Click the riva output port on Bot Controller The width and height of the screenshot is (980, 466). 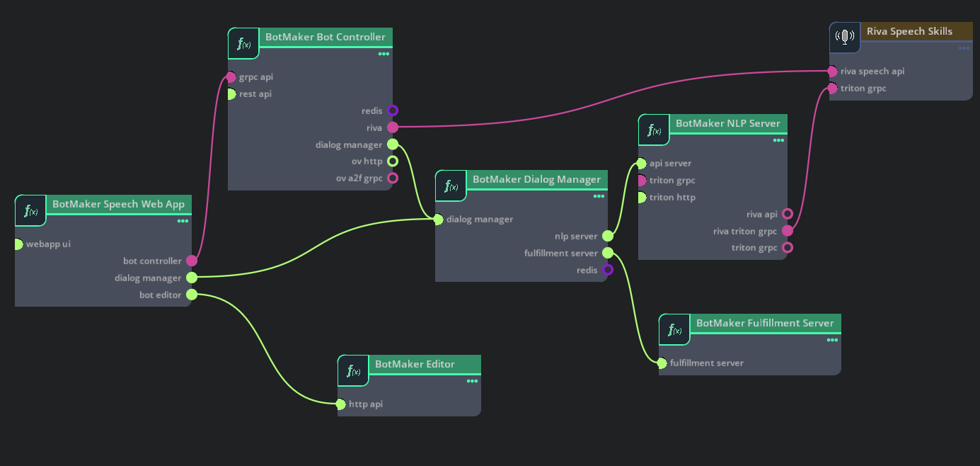(x=393, y=127)
